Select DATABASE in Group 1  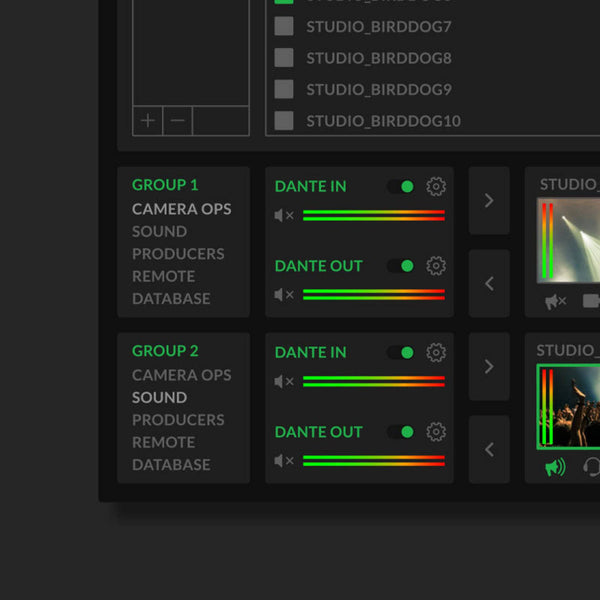pyautogui.click(x=171, y=298)
